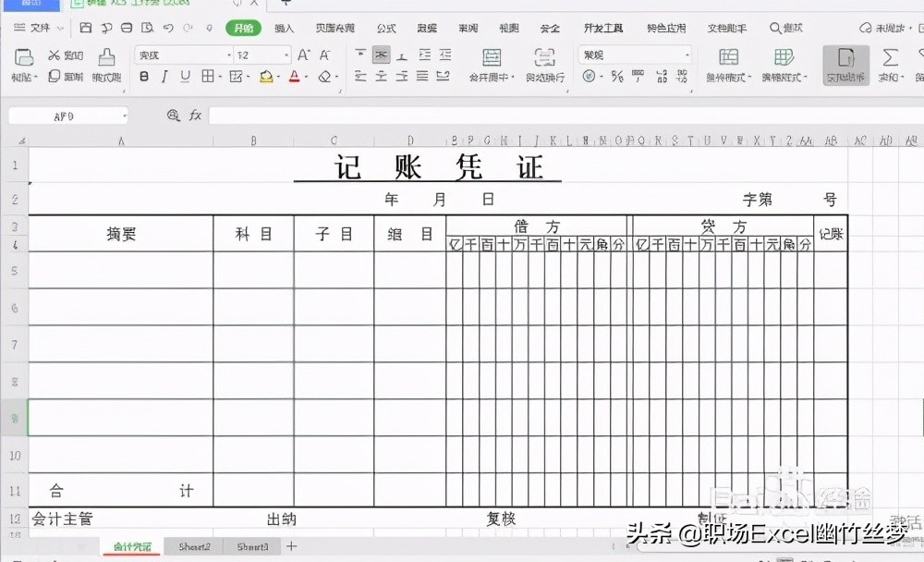Switch to the Sheet2 tab

click(194, 546)
